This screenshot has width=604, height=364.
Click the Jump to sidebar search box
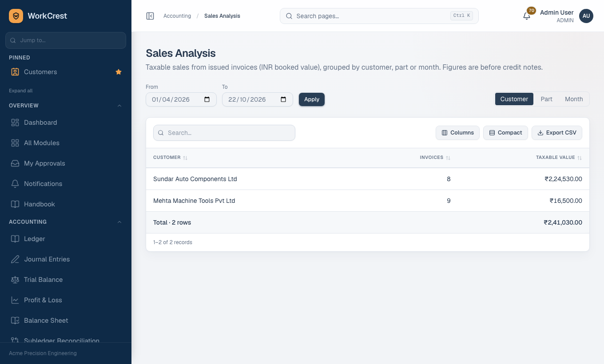tap(66, 40)
